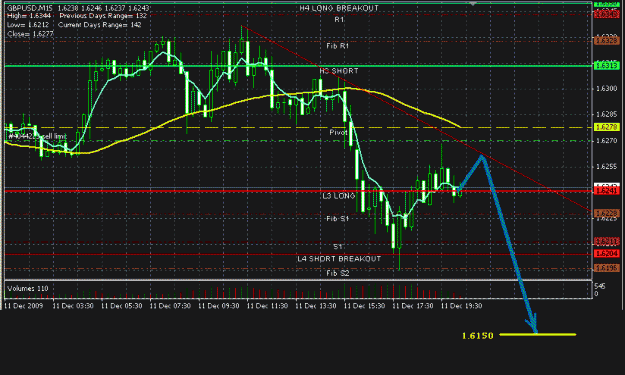Image resolution: width=625 pixels, height=375 pixels.
Task: Click the 1.6300 price axis value
Action: click(607, 88)
